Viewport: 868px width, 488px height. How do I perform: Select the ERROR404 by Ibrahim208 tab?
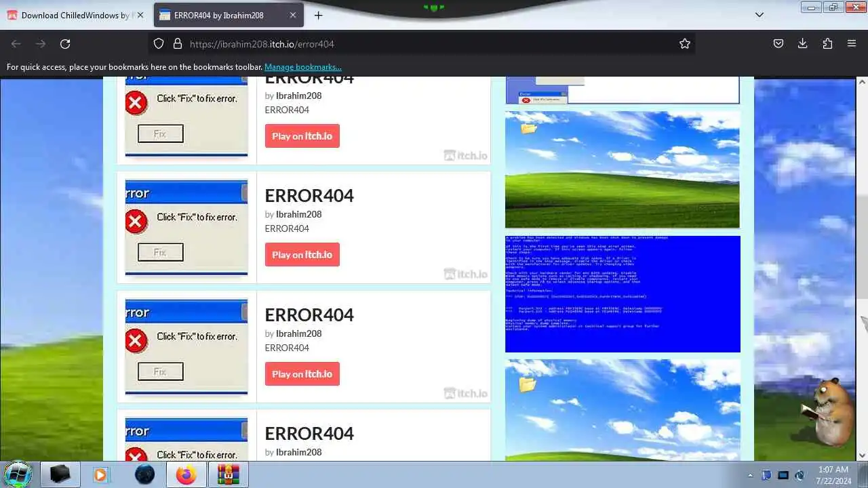coord(229,15)
